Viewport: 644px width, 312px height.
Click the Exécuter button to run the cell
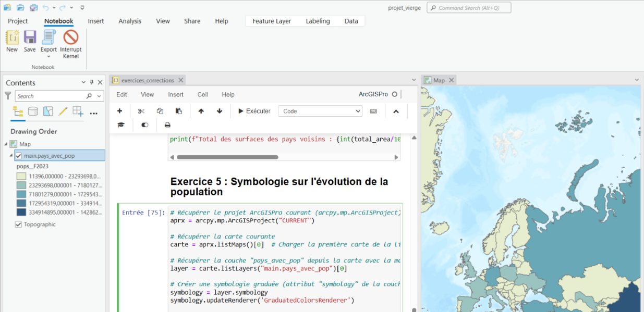coord(254,111)
